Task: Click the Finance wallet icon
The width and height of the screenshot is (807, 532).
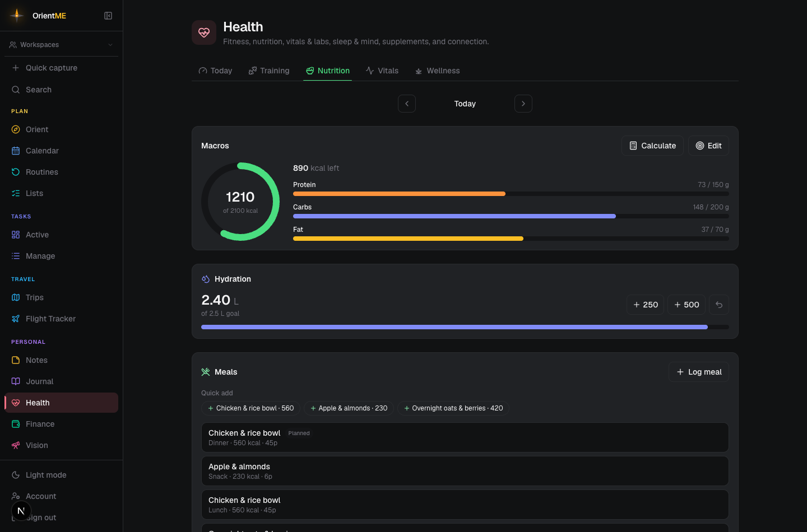Action: point(16,424)
